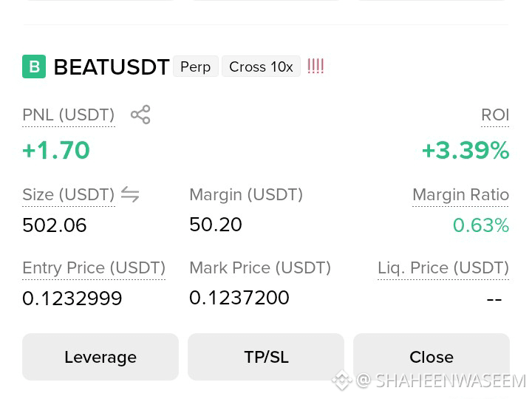The height and width of the screenshot is (399, 532).
Task: Click the share PNL icon
Action: (140, 115)
